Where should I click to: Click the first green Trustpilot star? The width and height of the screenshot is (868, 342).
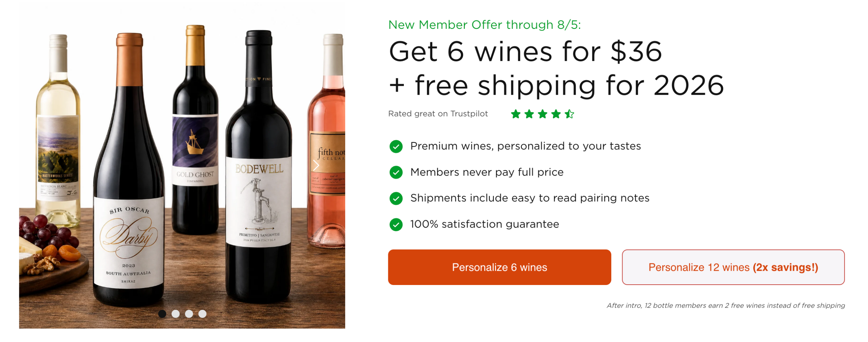coord(515,114)
